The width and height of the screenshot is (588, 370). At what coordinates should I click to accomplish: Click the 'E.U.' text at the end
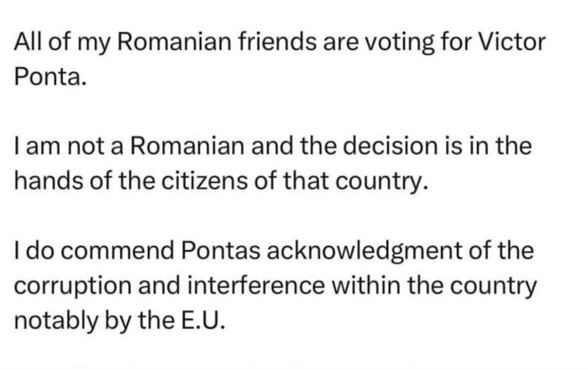click(203, 321)
